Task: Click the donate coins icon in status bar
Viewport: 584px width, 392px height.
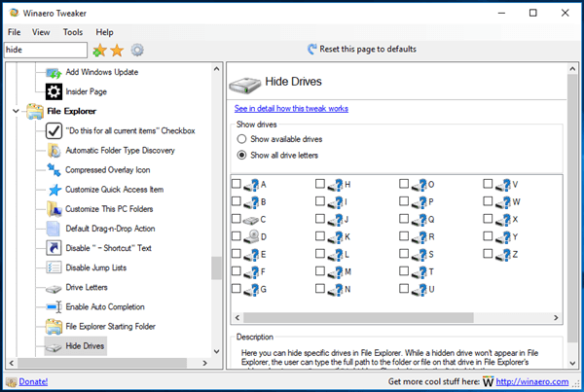Action: (x=12, y=382)
